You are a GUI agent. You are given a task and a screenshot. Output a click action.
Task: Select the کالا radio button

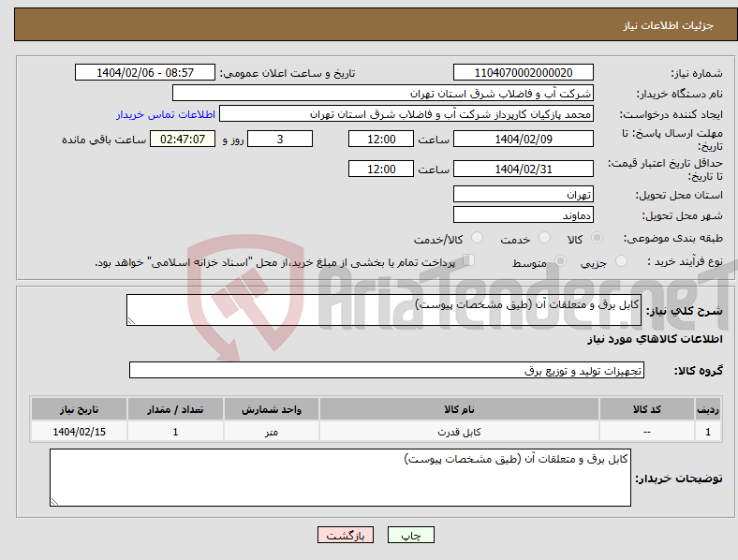click(597, 238)
